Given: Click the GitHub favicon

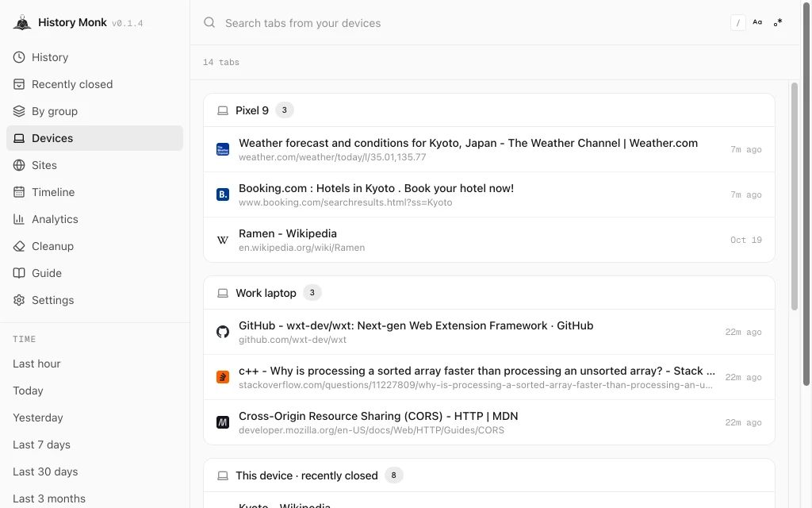Looking at the screenshot, I should pyautogui.click(x=223, y=332).
